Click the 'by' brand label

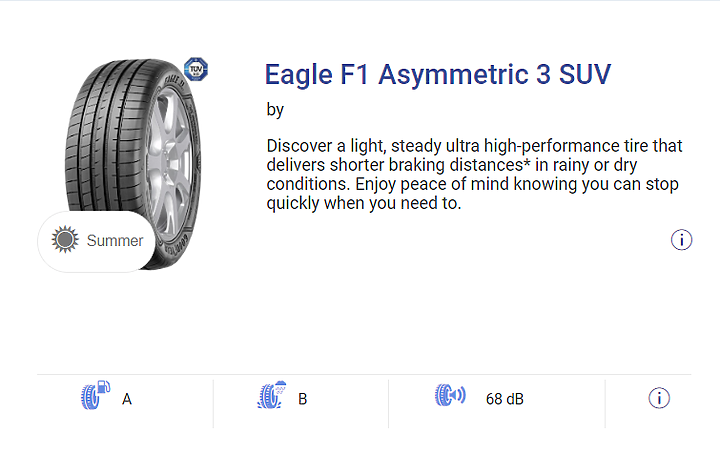(x=275, y=110)
